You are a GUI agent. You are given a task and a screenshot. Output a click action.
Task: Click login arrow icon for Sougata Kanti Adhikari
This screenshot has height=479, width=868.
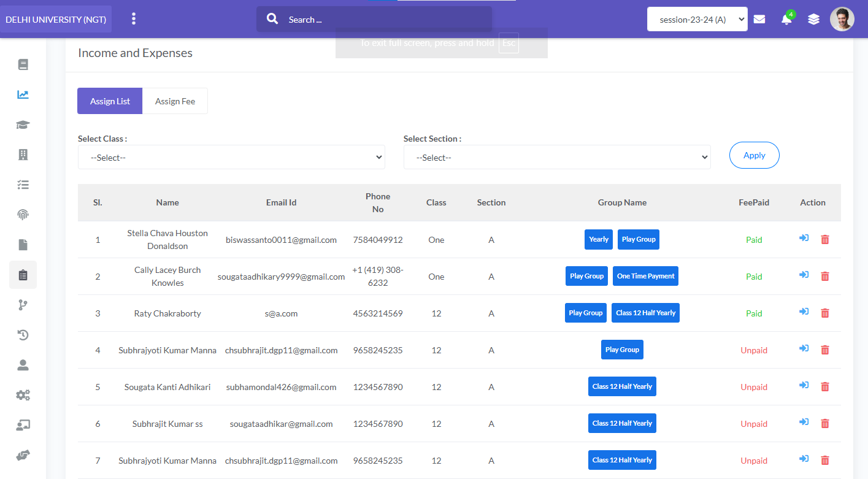click(x=804, y=385)
